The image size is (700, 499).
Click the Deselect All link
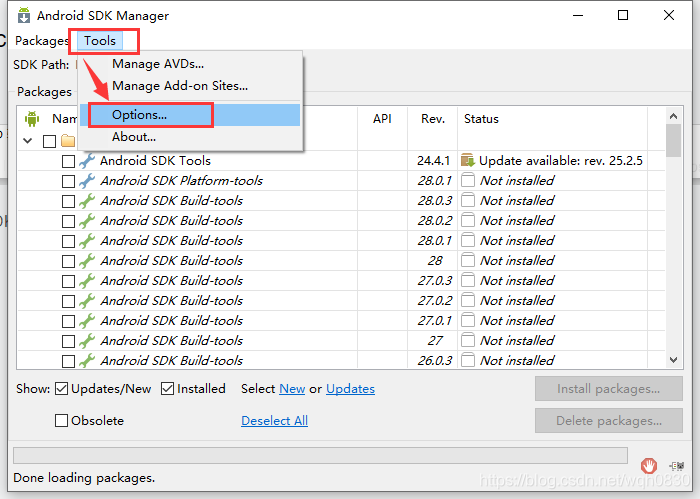pyautogui.click(x=274, y=420)
